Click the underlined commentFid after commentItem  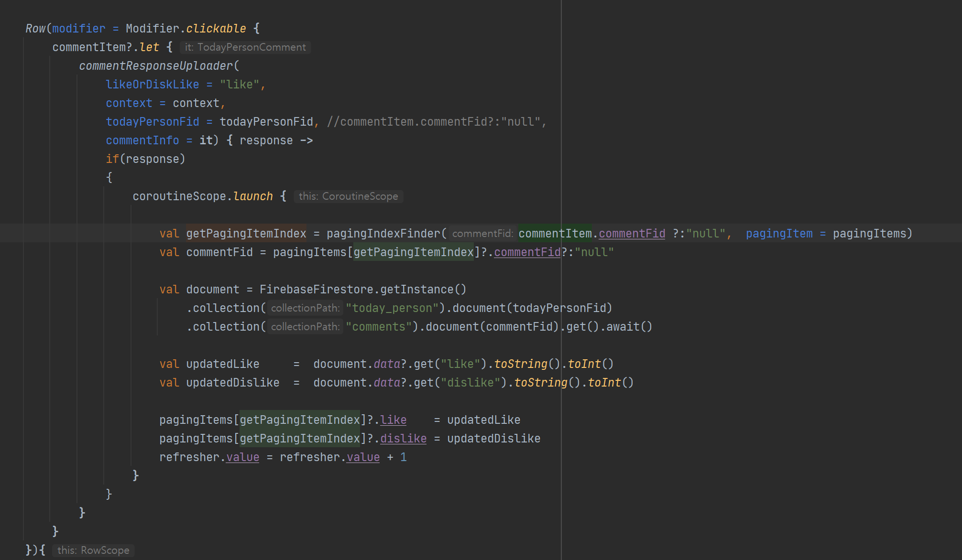click(632, 234)
